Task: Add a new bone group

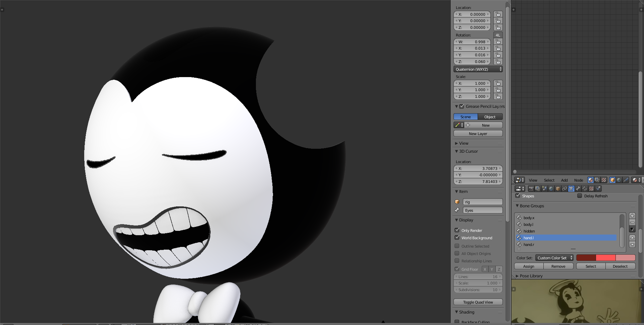Action: [x=632, y=216]
